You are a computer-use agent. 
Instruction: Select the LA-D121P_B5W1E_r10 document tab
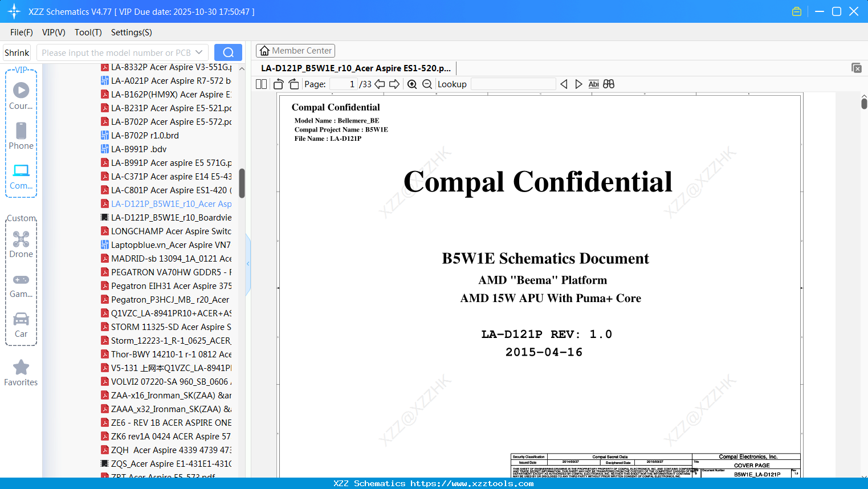click(356, 68)
